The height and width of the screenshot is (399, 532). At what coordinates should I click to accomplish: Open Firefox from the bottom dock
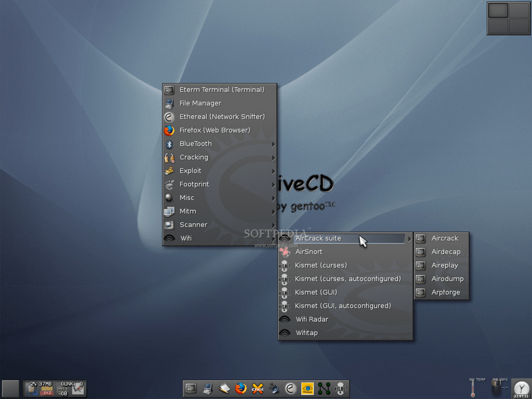(241, 389)
